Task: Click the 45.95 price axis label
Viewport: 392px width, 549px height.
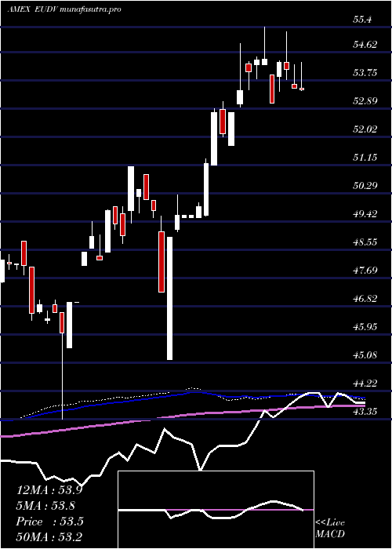Action: coord(365,327)
